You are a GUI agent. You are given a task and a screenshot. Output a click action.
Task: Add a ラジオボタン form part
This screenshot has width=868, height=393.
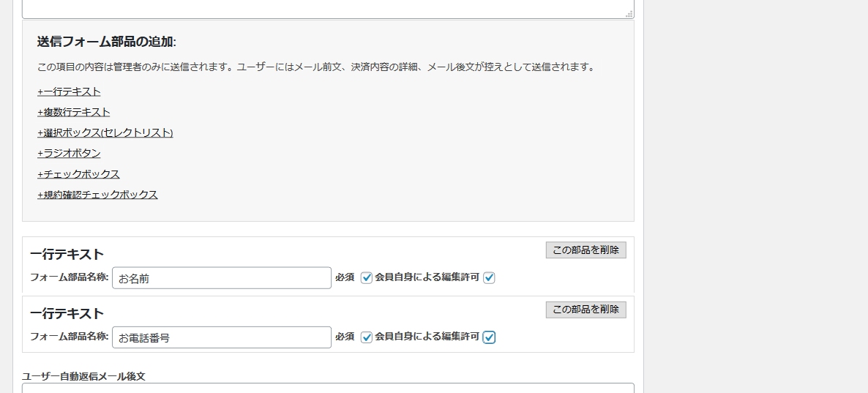pos(70,154)
